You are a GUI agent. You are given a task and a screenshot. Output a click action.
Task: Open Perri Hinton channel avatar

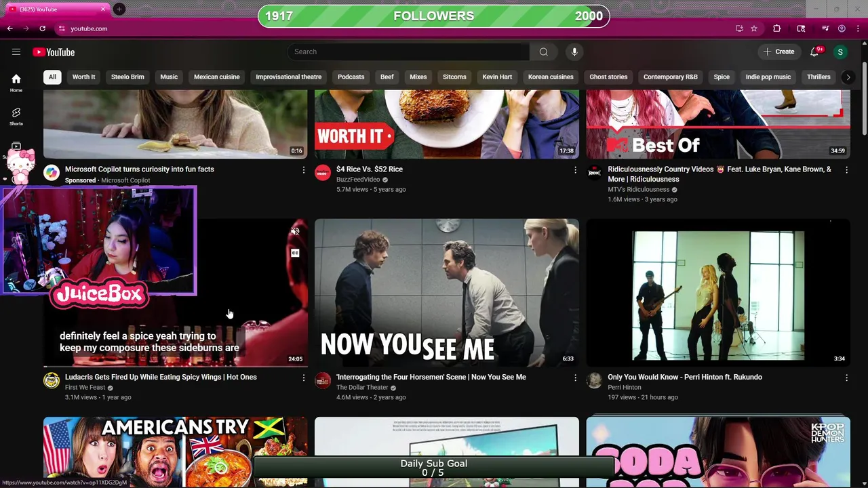pyautogui.click(x=595, y=380)
